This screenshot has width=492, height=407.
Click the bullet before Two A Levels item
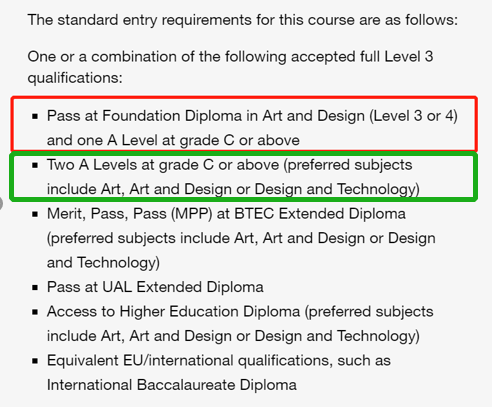[x=35, y=165]
